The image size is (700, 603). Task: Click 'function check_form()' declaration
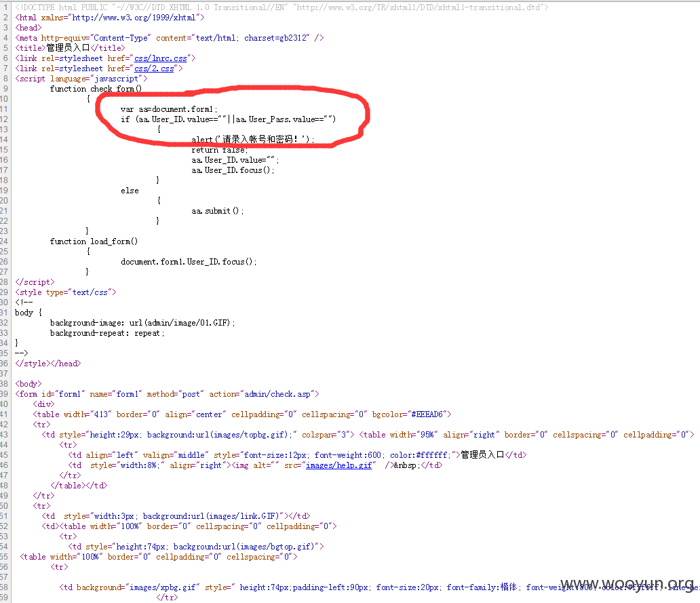point(96,89)
